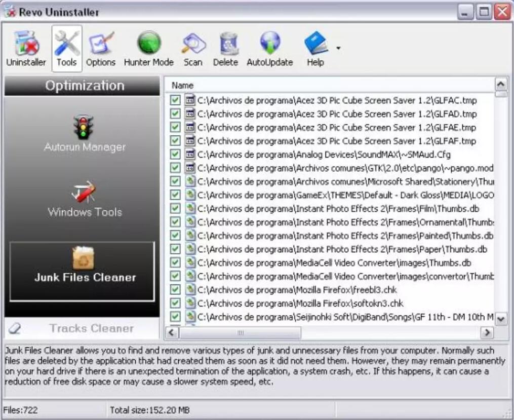Activate Hunter Mode green target icon
Image resolution: width=514 pixels, height=420 pixels.
pyautogui.click(x=149, y=49)
